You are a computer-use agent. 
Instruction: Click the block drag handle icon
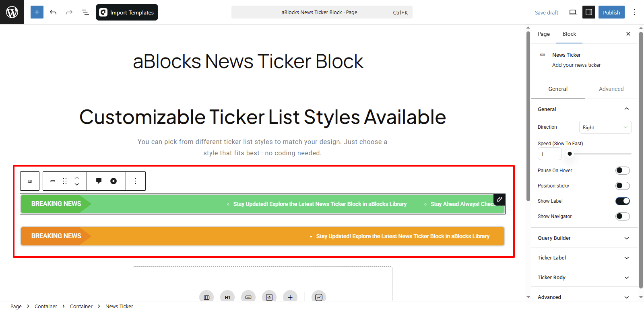[65, 181]
